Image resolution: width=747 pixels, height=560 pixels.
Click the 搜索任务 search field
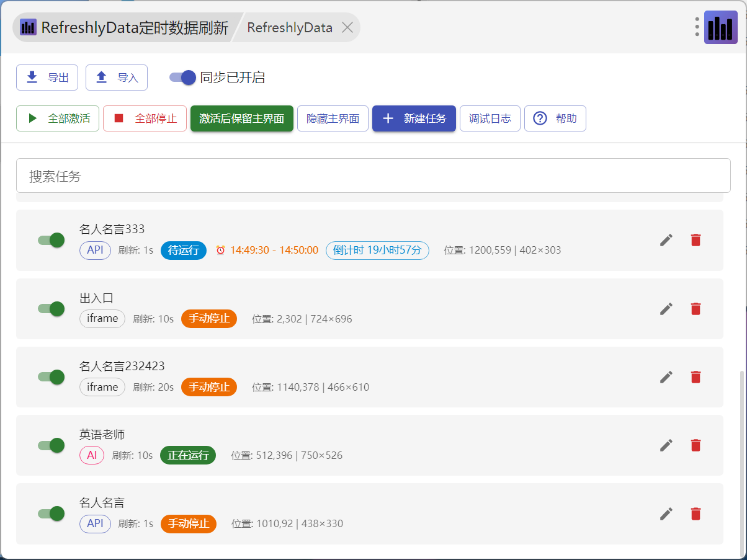373,176
